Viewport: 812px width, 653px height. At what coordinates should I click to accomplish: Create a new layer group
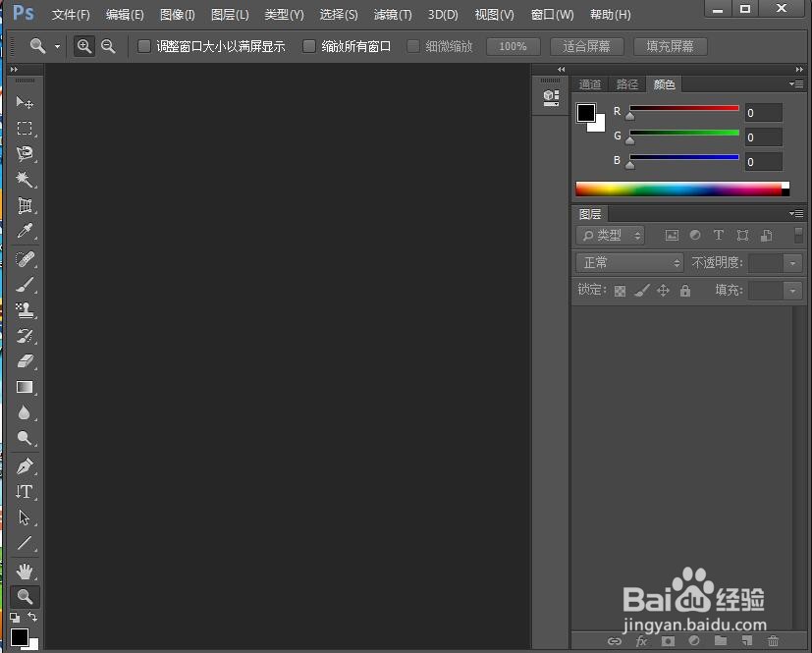(721, 641)
